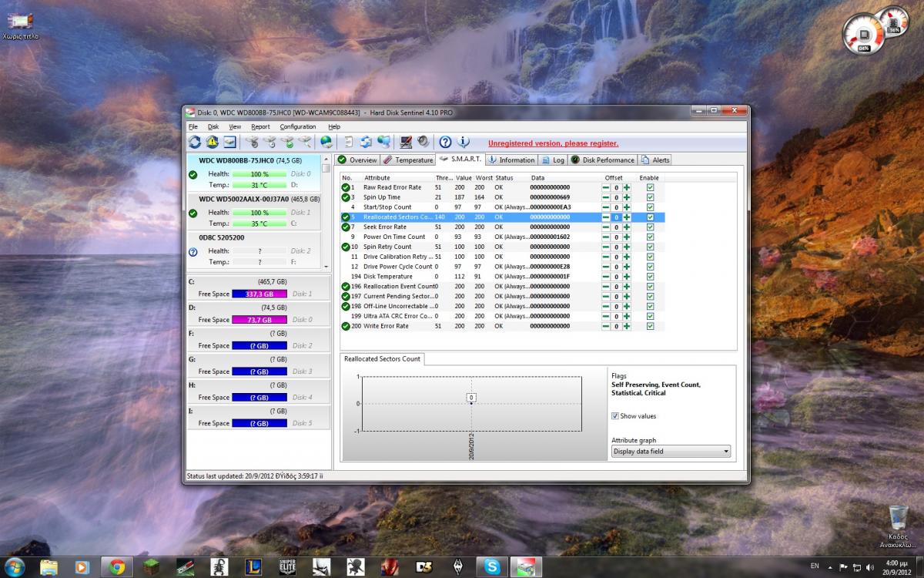Click the Hard Disk Sentinel taskbar button
The height and width of the screenshot is (578, 924).
pyautogui.click(x=525, y=567)
